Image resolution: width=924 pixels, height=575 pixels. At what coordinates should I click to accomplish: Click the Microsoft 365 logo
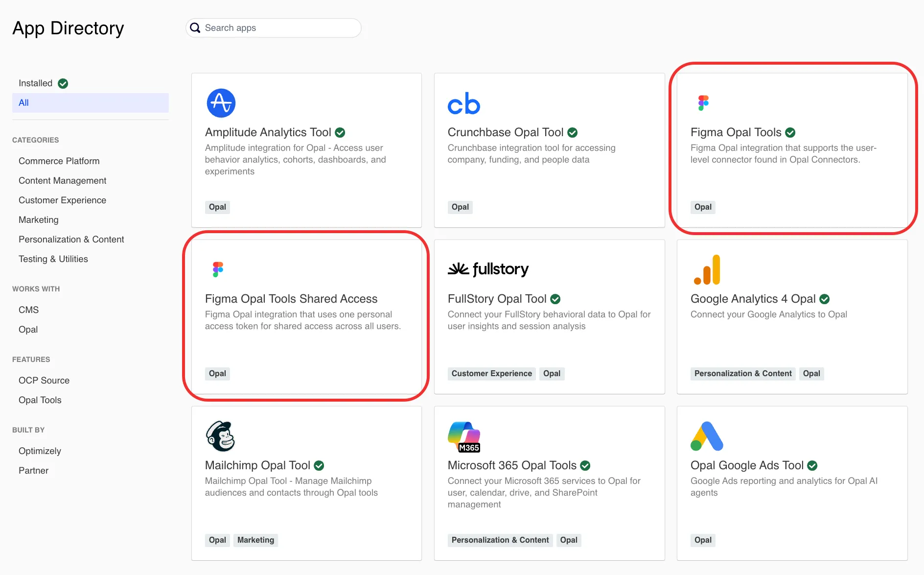tap(464, 436)
